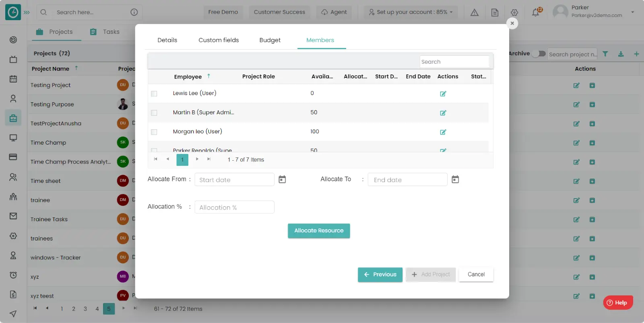Archive the Testing Purpose project
This screenshot has height=323, width=644.
tap(592, 105)
